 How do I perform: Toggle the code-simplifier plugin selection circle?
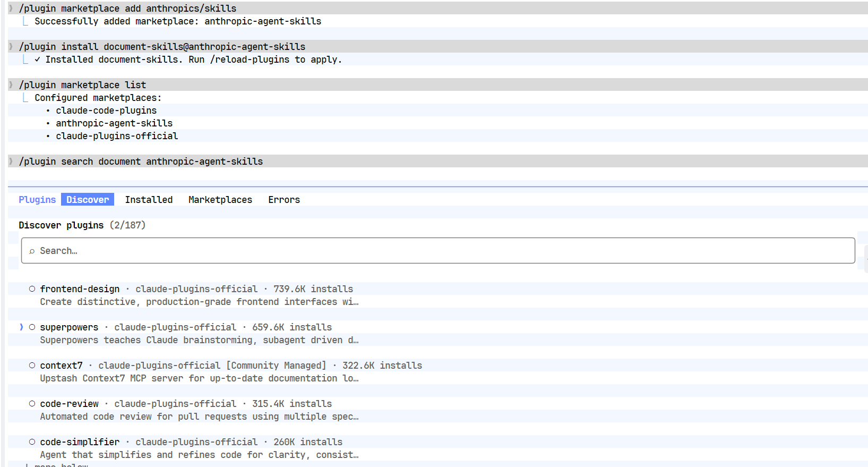(x=32, y=442)
